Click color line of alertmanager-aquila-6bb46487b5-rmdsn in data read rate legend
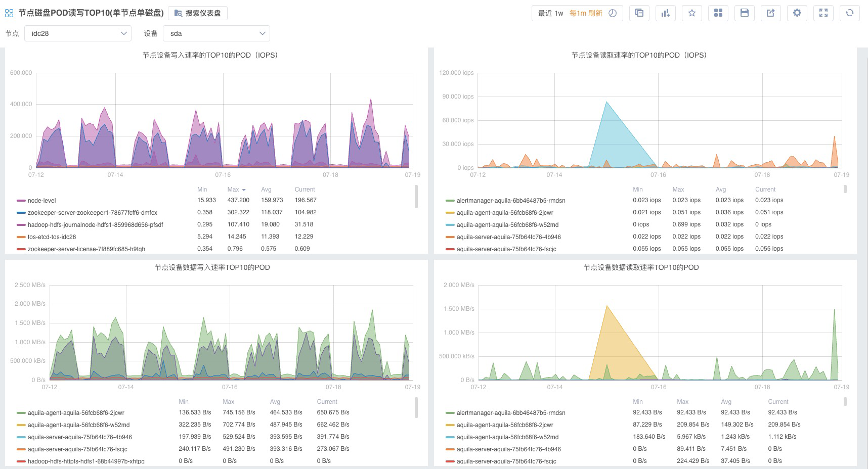The width and height of the screenshot is (868, 469). pyautogui.click(x=450, y=413)
